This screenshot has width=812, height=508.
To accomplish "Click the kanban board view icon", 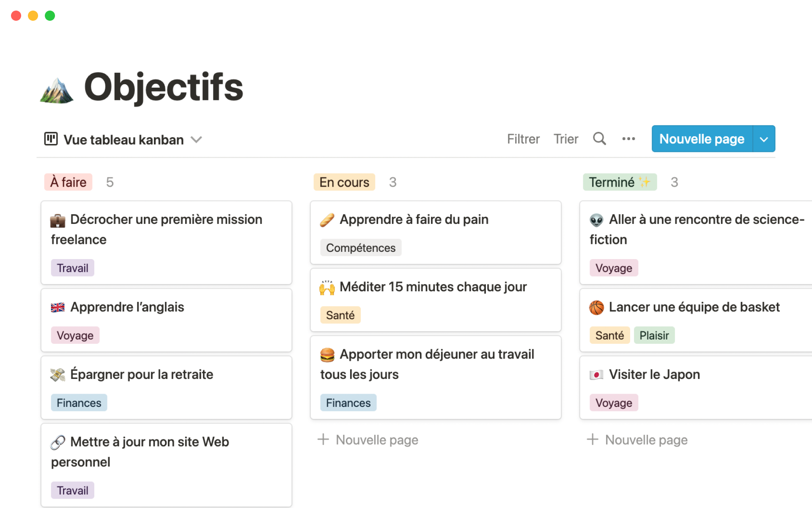I will click(51, 139).
